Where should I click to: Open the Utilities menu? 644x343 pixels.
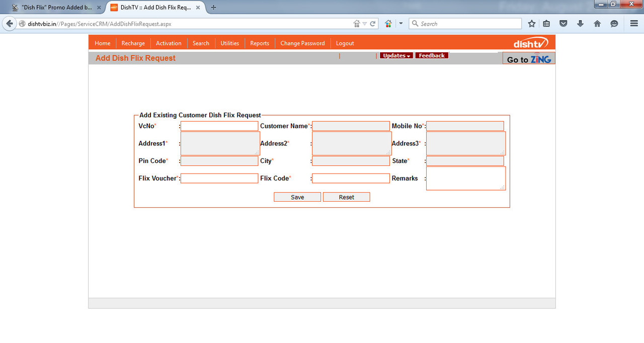click(230, 43)
